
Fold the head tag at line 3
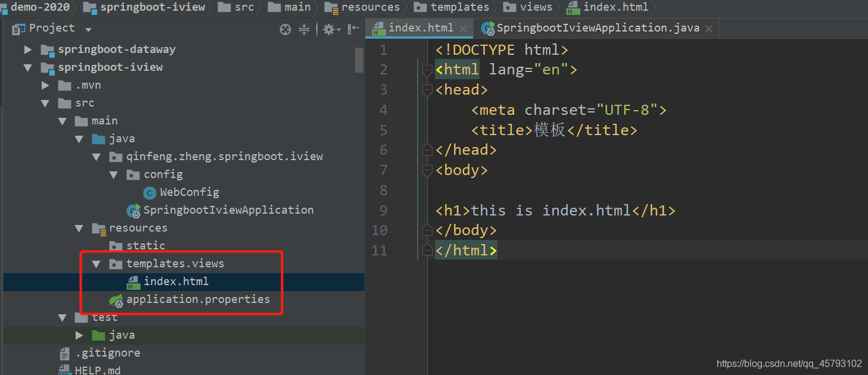click(x=427, y=90)
